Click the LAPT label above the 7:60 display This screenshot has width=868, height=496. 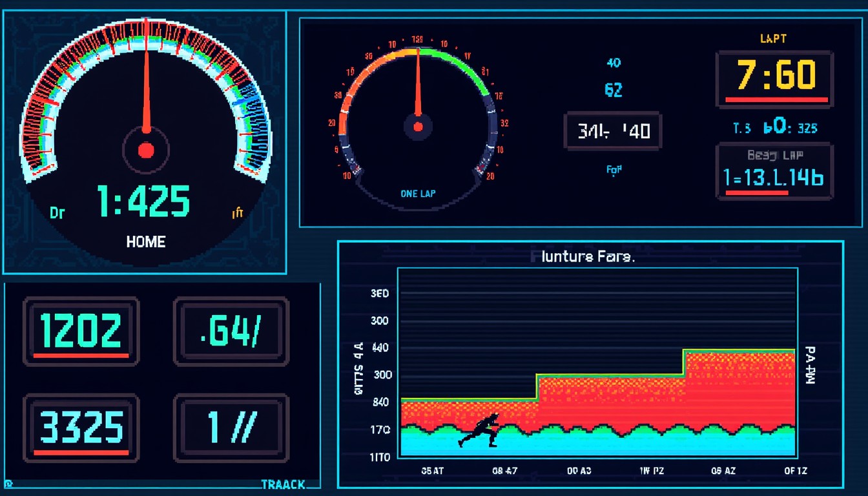[773, 39]
